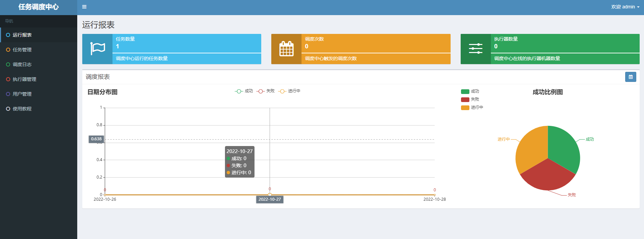The width and height of the screenshot is (644, 239).
Task: Open the 欢迎 admin user dropdown
Action: tap(625, 7)
